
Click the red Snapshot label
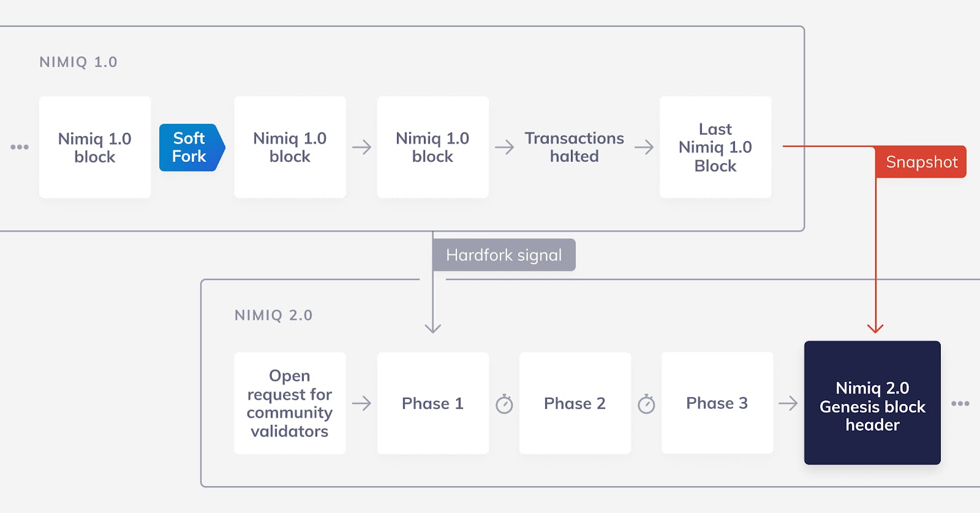[921, 162]
